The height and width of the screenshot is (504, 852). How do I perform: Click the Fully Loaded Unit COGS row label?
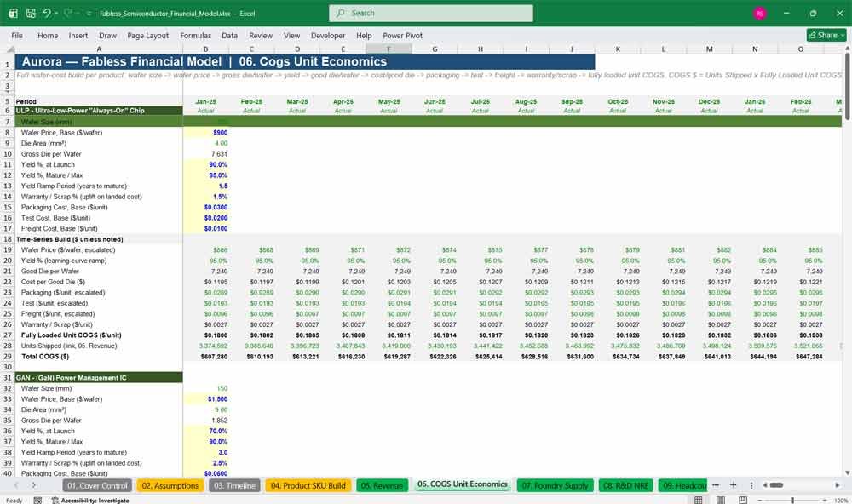(72, 335)
